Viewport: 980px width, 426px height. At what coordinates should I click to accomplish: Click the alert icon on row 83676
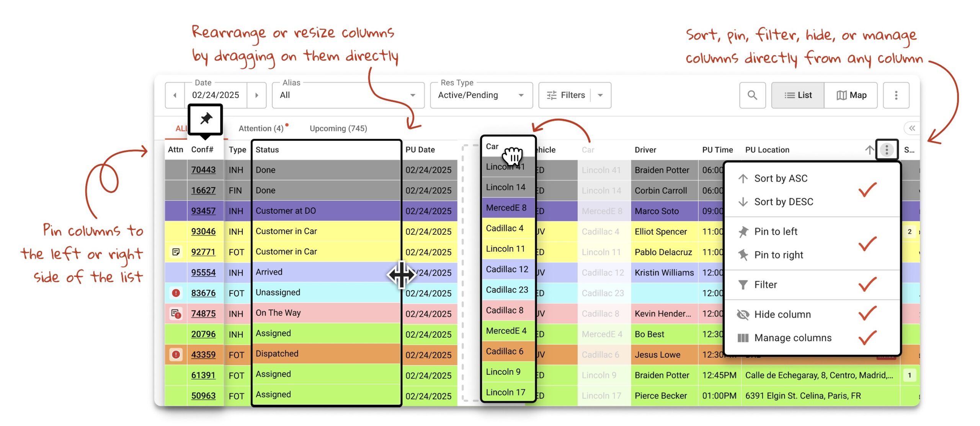click(x=176, y=293)
